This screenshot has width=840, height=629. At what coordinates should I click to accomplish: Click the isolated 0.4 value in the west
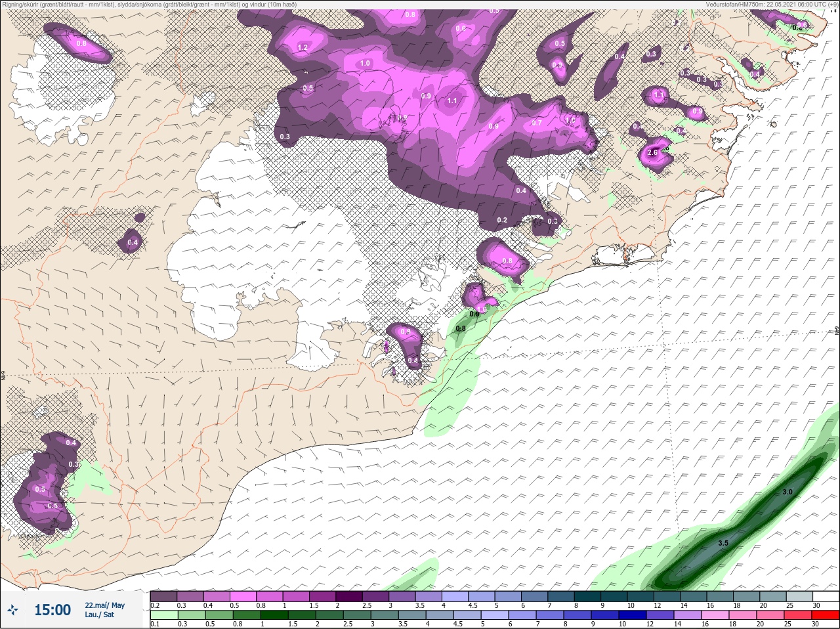(x=133, y=242)
